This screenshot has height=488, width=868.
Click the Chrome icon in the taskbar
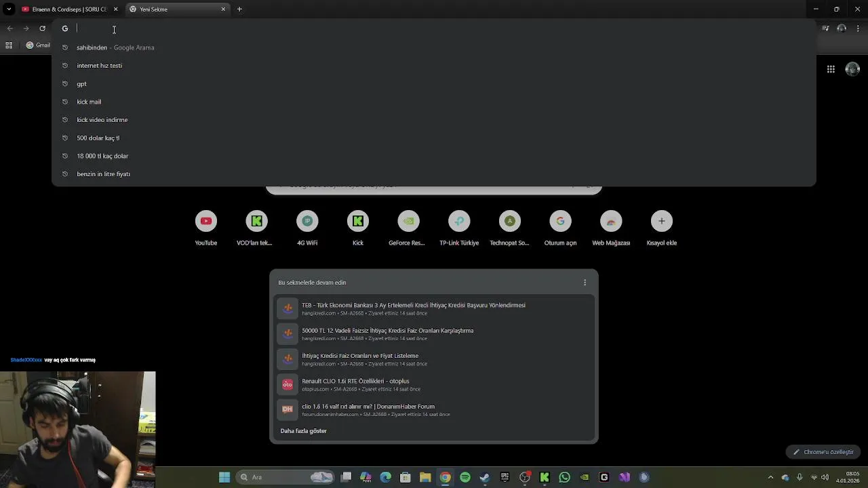(x=445, y=477)
